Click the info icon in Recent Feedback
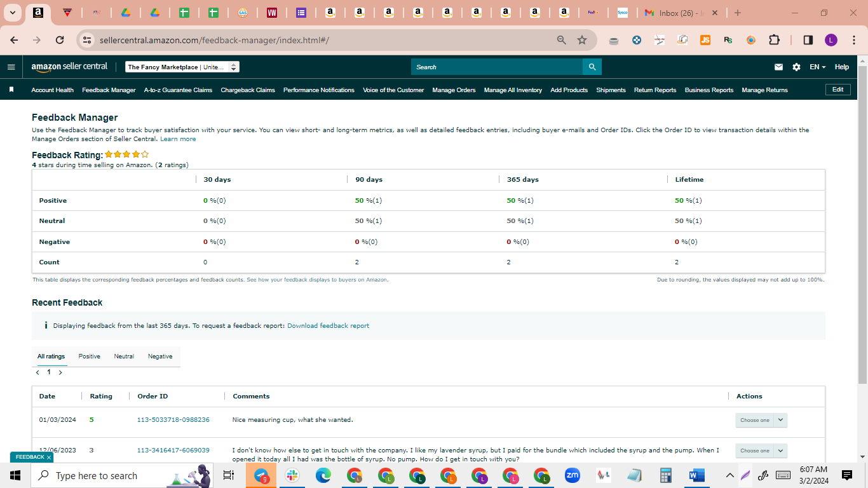Viewport: 868px width, 488px height. pyautogui.click(x=46, y=325)
